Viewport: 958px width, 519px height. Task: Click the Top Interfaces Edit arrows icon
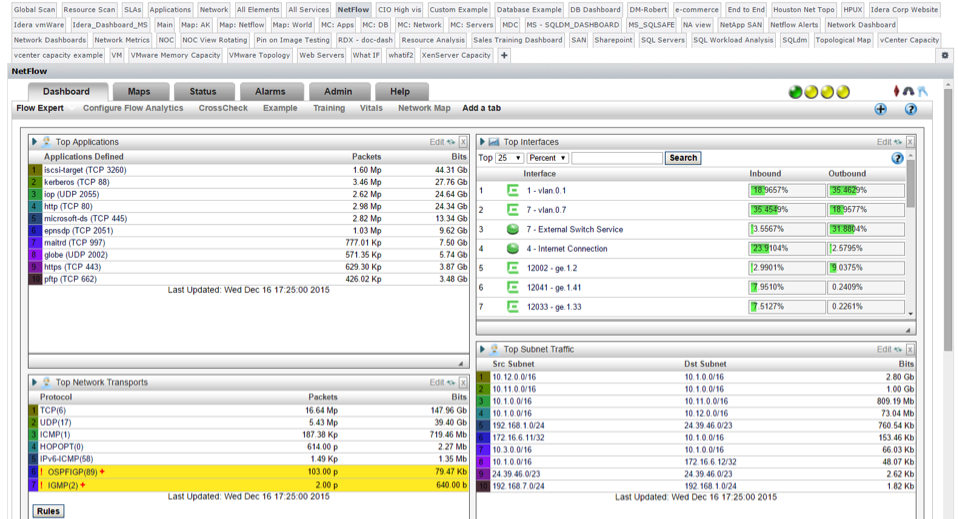tap(898, 142)
